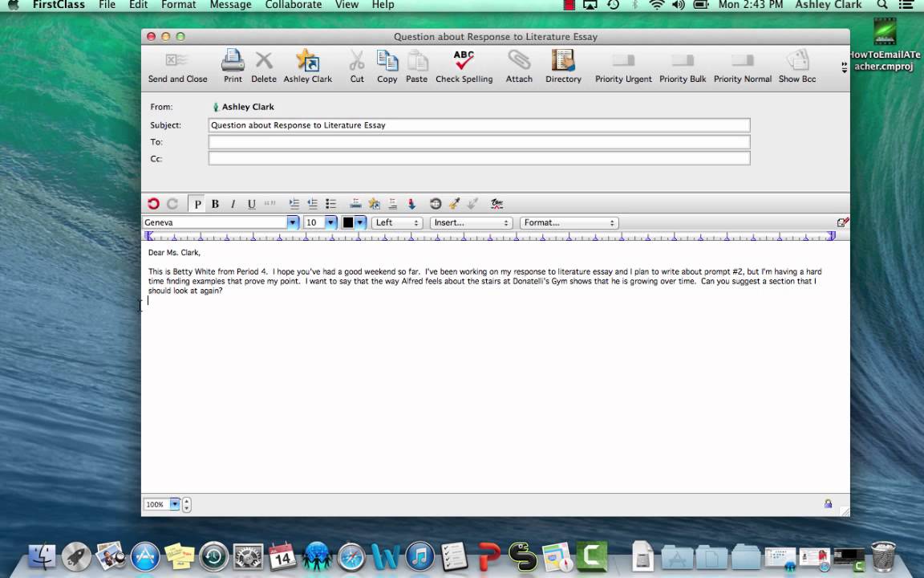Click the blue down-arrow insert icon
Viewport: 924px width, 578px height.
pyautogui.click(x=411, y=203)
